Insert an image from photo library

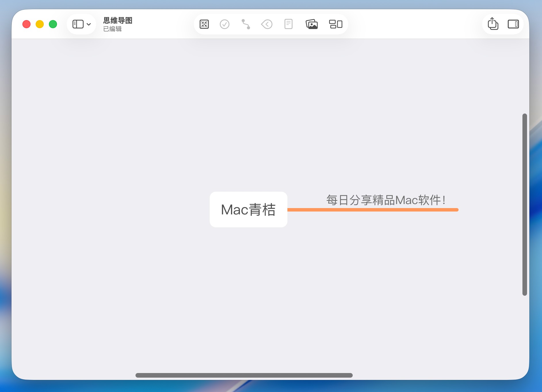pyautogui.click(x=312, y=24)
